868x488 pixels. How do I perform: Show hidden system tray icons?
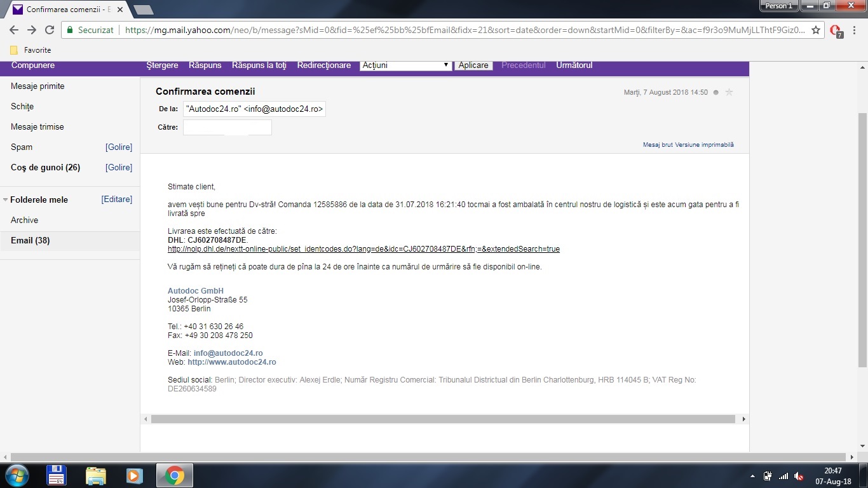[753, 476]
